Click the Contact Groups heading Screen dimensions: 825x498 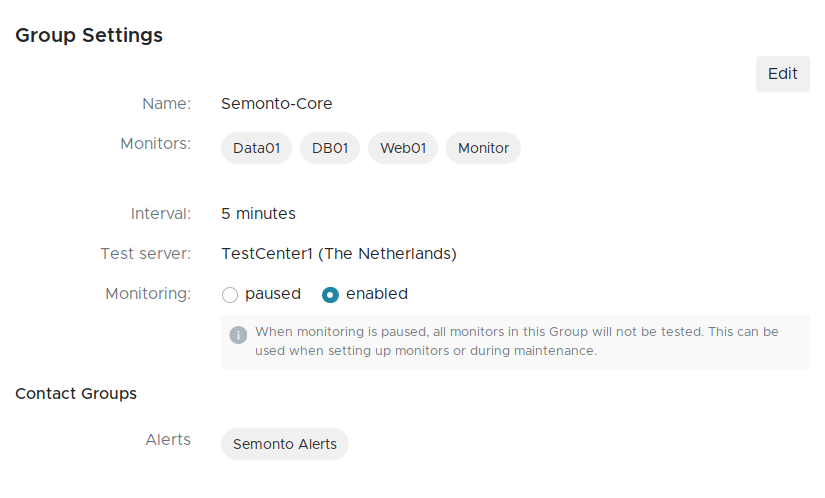click(76, 393)
